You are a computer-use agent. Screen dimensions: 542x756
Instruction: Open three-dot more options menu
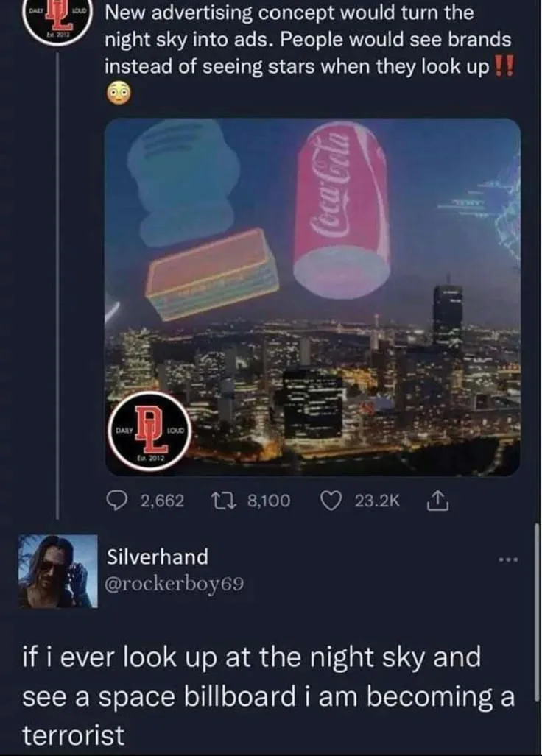point(508,559)
